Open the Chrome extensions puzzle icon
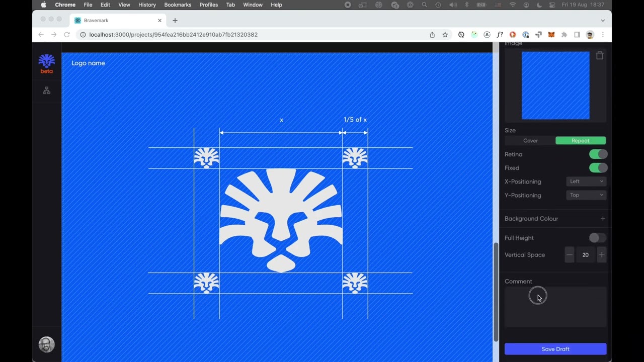Screen dimensions: 644x362 point(564,35)
